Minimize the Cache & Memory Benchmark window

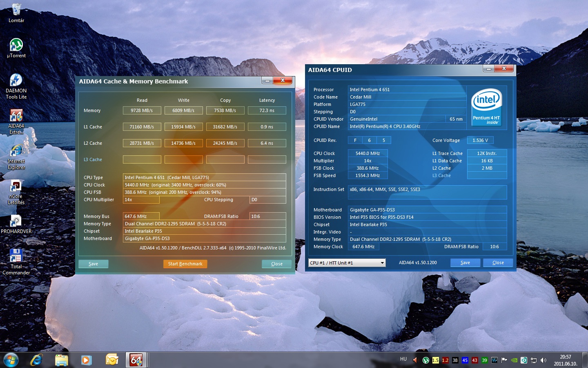(x=267, y=81)
